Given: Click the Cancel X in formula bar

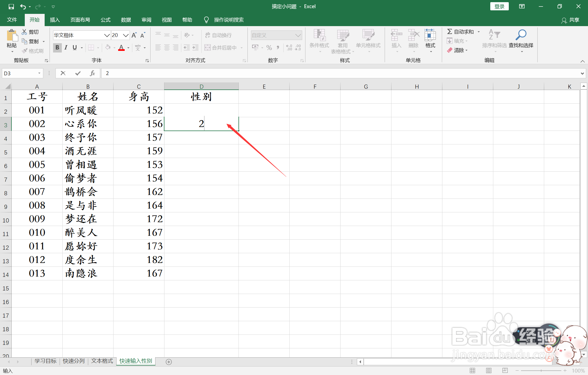Looking at the screenshot, I should point(63,73).
